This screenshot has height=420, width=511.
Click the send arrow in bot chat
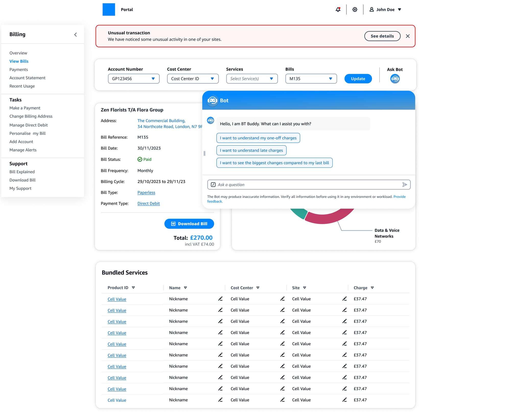404,185
